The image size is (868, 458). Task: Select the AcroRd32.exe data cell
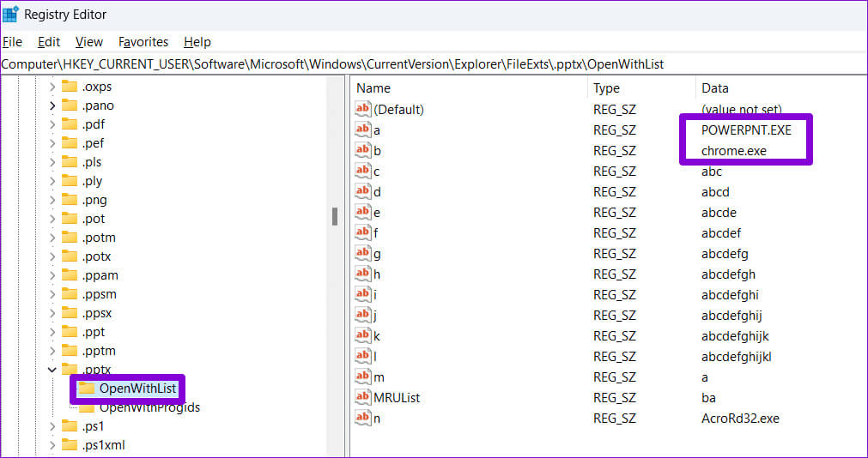740,419
